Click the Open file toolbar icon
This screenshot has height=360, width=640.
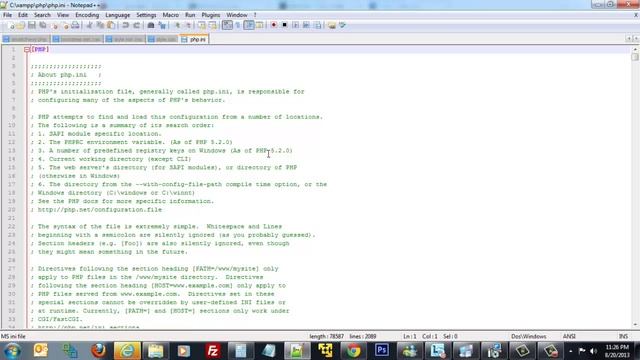point(20,25)
